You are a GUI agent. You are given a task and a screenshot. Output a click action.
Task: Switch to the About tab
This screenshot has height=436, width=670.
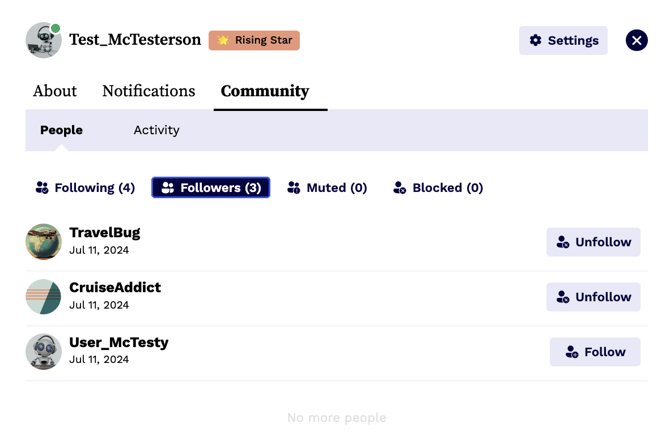click(55, 91)
